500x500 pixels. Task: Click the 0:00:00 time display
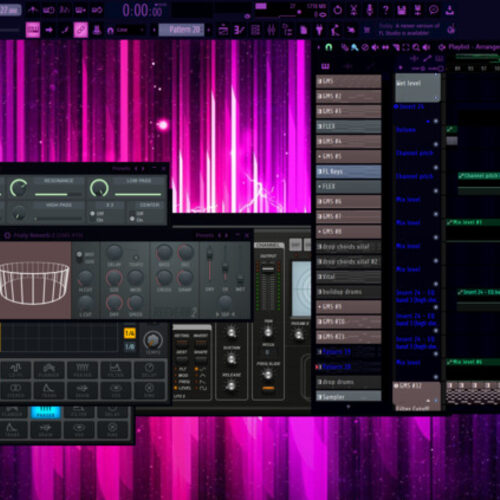click(143, 11)
